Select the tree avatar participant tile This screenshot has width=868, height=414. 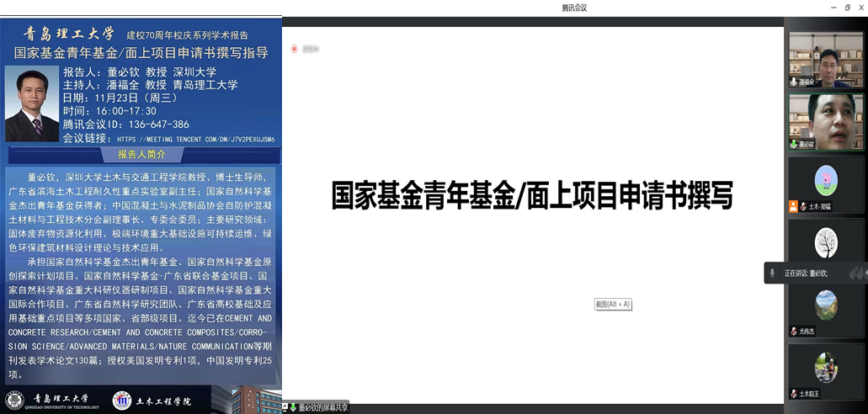(825, 243)
